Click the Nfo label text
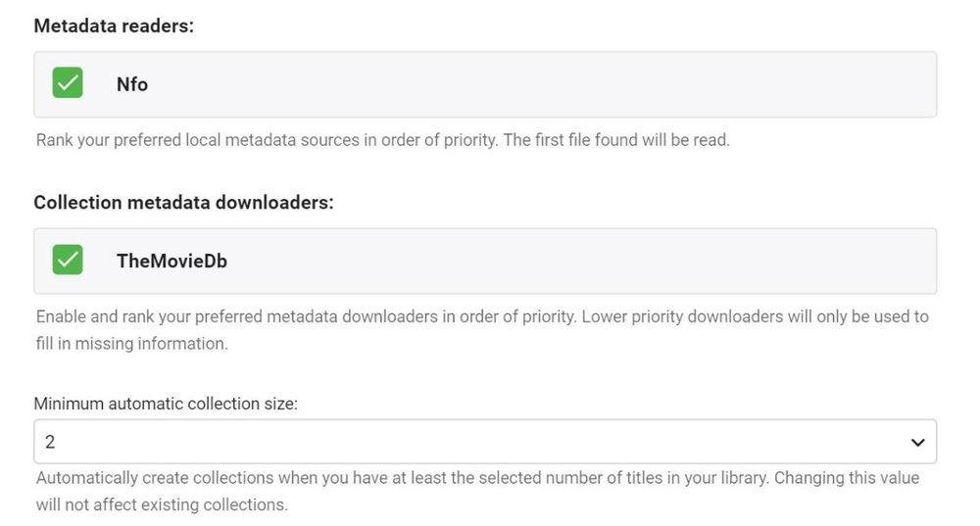Image resolution: width=980 pixels, height=526 pixels. click(132, 84)
